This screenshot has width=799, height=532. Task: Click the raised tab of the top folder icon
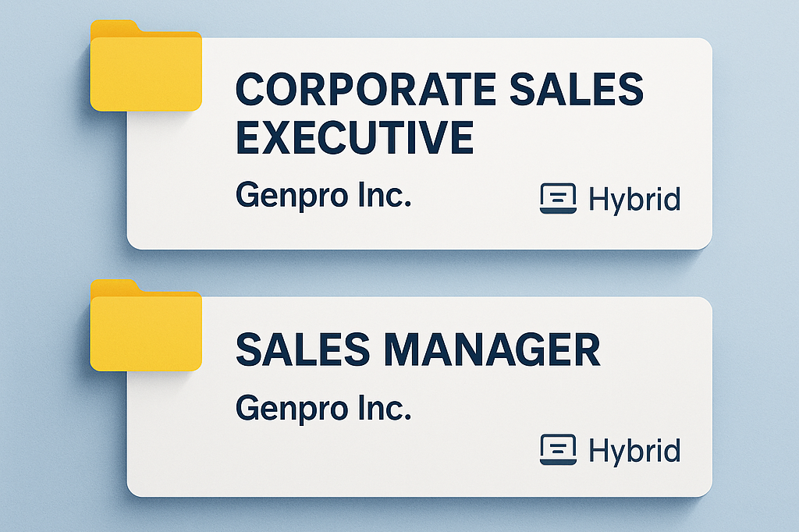[x=115, y=27]
